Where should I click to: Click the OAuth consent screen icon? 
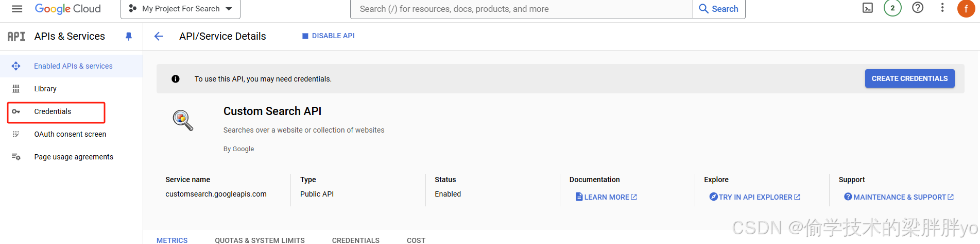16,134
